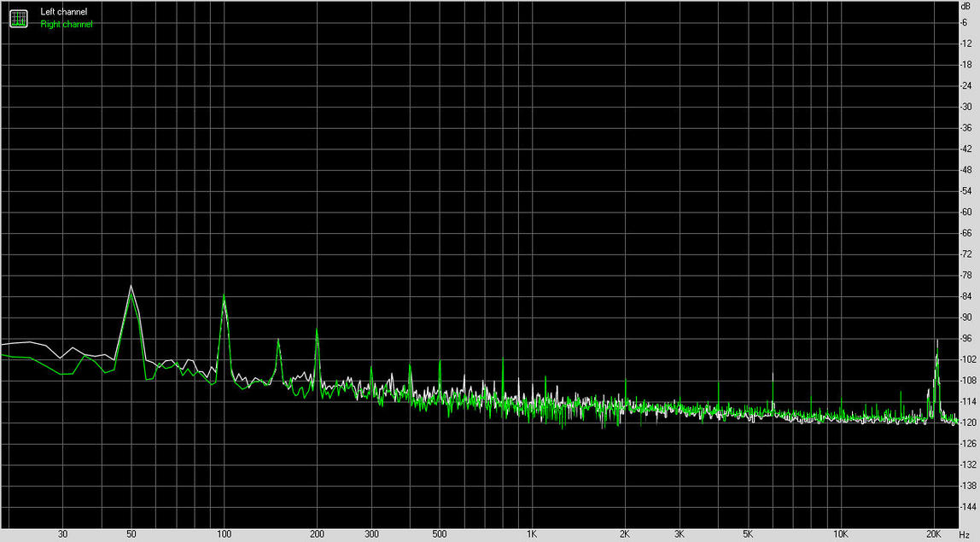Select the Right channel legend label
Viewport: 980px width, 542px height.
[67, 24]
